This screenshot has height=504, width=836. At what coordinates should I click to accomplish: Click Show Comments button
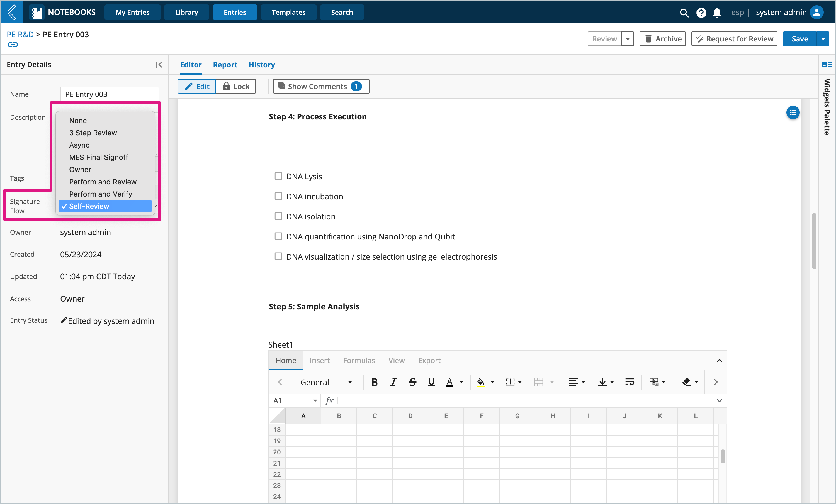[321, 86]
